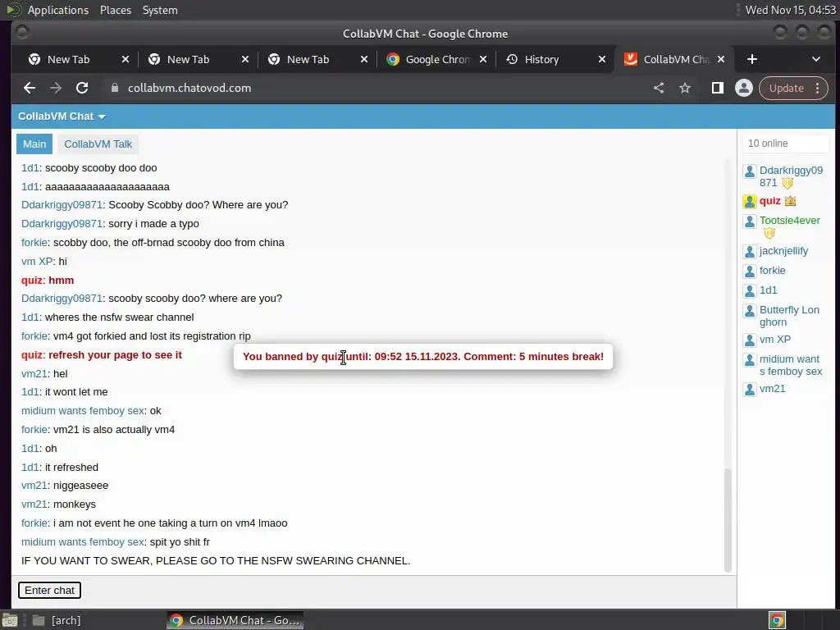Screen dimensions: 840x630
Task: Click the shield badge beside Ddarkriggy09871
Action: [x=787, y=183]
